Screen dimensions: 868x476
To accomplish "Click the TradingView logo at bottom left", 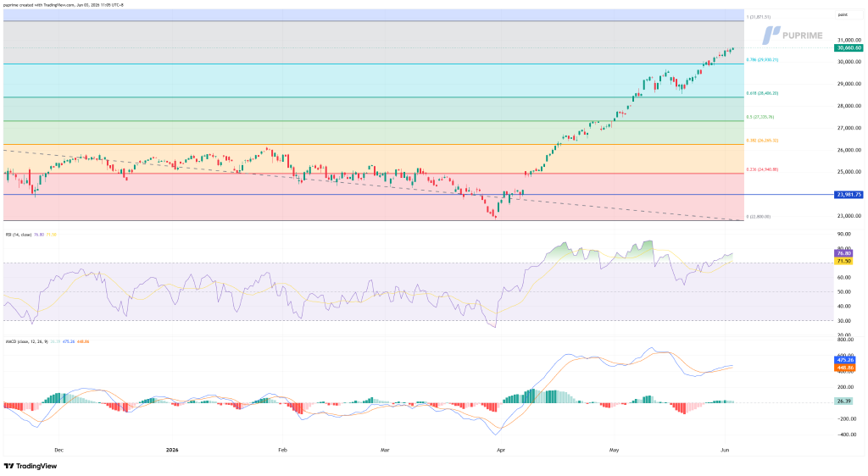I will (31, 466).
